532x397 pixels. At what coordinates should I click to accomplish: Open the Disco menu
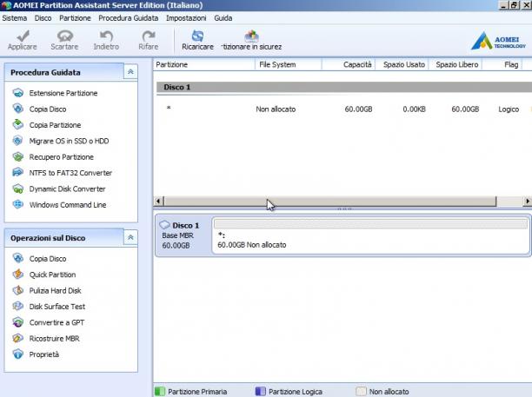[x=43, y=18]
